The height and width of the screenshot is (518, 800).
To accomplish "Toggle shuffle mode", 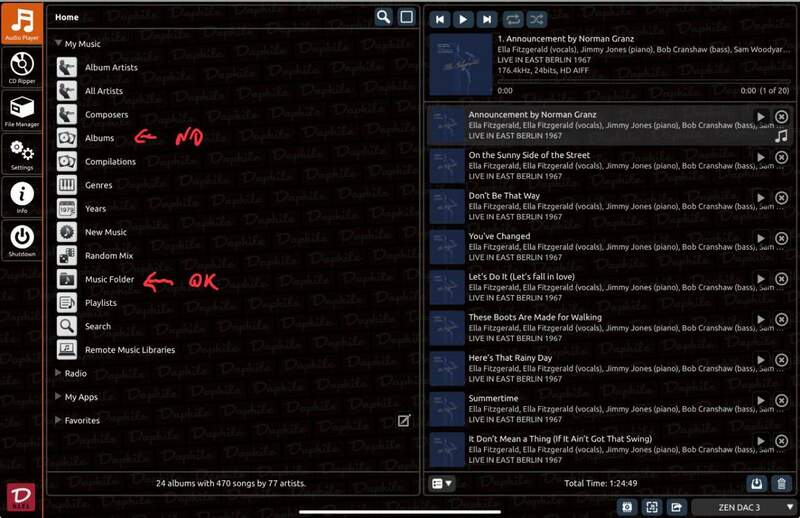I will pos(537,19).
